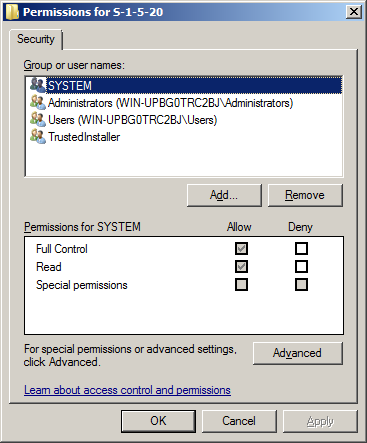The image size is (367, 443).
Task: Click the Read permission label
Action: click(x=49, y=267)
